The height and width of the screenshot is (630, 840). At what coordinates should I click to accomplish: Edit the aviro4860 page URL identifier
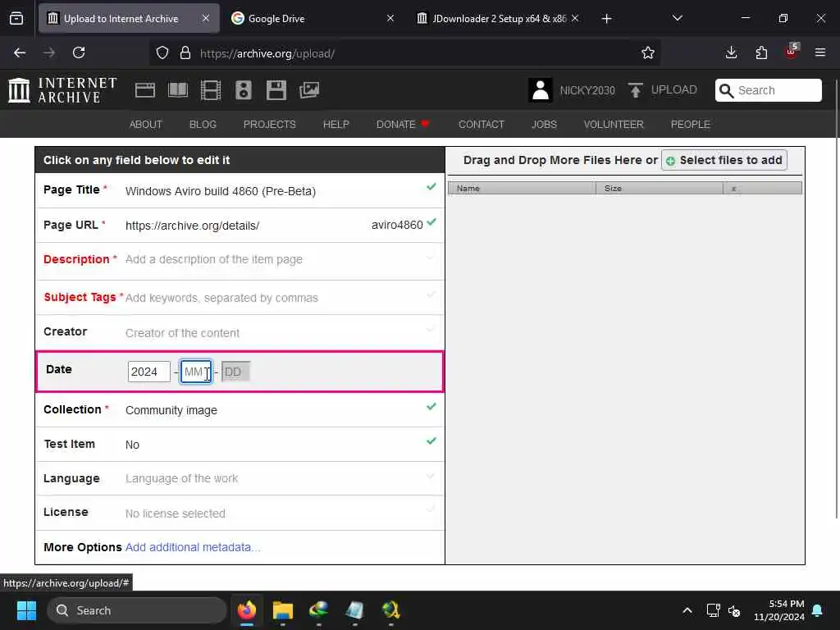click(397, 225)
